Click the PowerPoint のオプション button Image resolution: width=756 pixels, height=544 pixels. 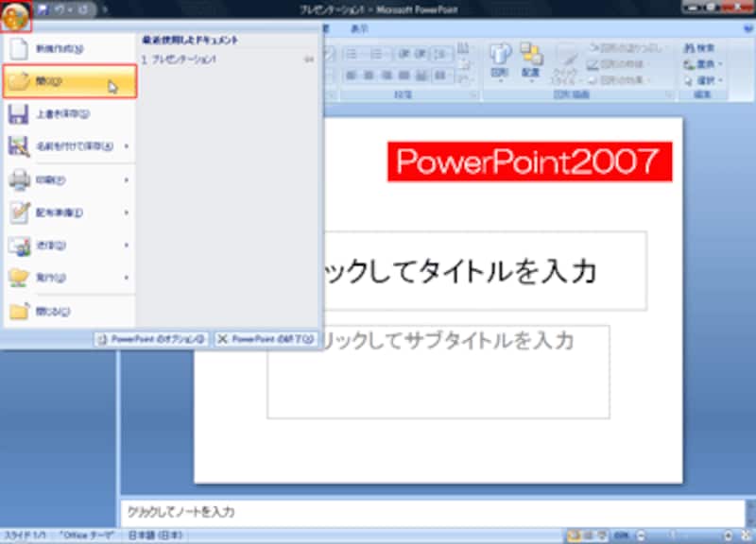point(151,339)
